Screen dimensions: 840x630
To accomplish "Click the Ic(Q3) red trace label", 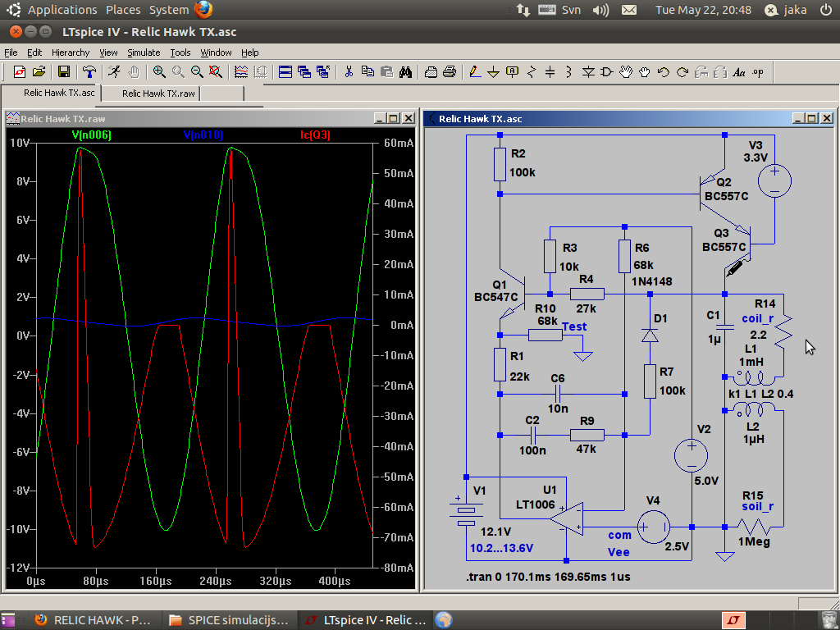I will (315, 135).
